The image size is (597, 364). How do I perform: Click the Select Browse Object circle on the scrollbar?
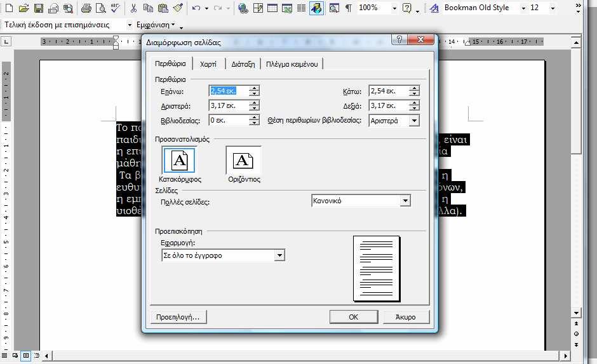click(576, 334)
